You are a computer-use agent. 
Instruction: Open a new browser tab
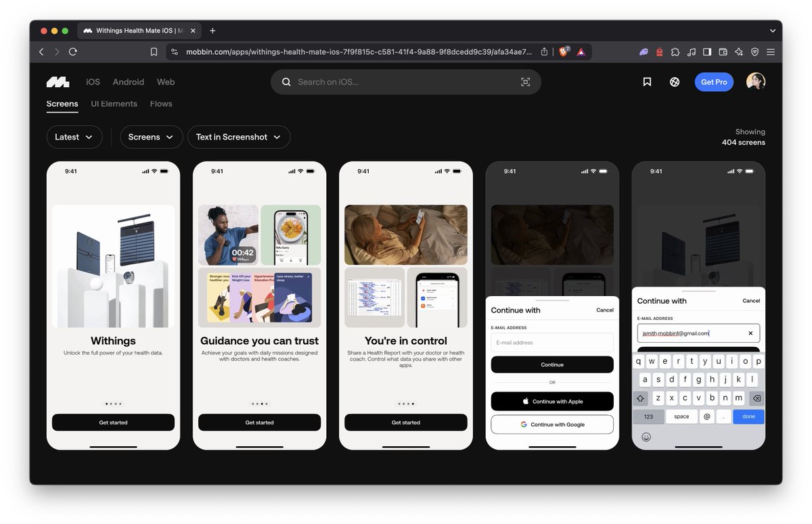click(212, 30)
